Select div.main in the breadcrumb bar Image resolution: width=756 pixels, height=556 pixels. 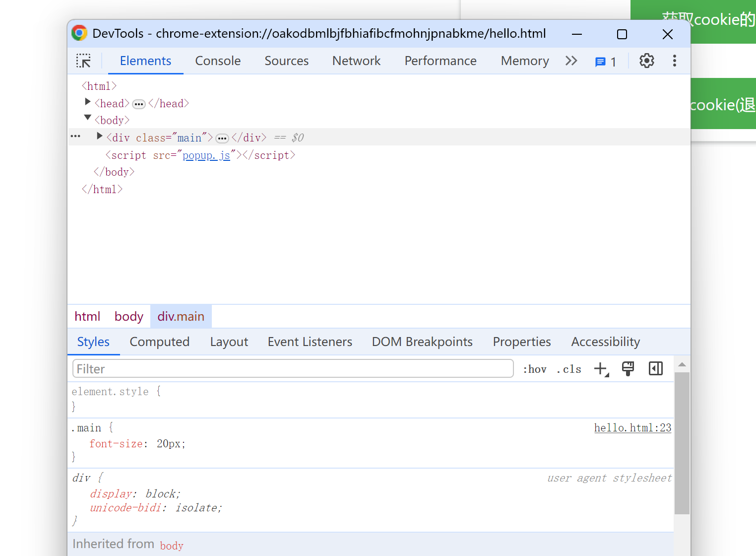click(x=181, y=316)
